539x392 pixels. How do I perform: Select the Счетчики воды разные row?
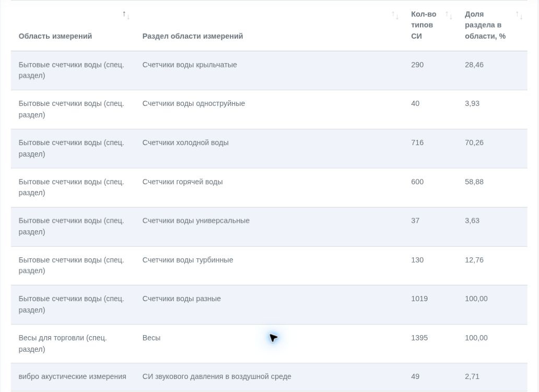coord(269,305)
